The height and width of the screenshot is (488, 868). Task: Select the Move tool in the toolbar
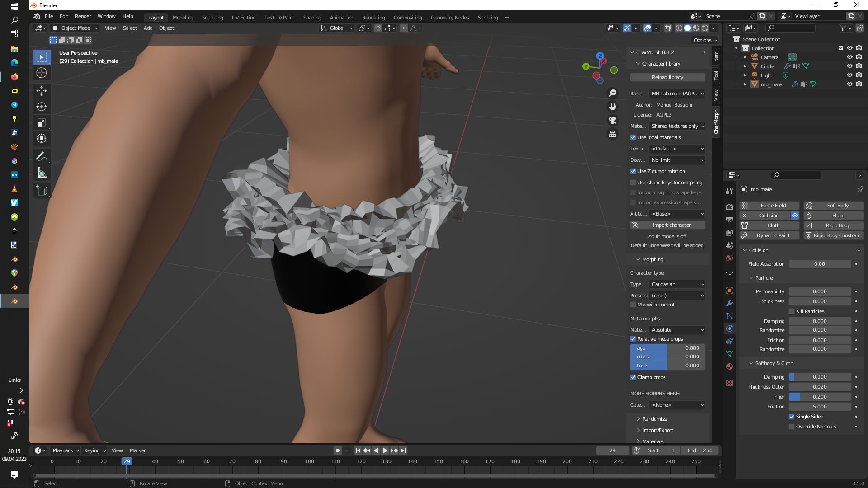point(42,91)
